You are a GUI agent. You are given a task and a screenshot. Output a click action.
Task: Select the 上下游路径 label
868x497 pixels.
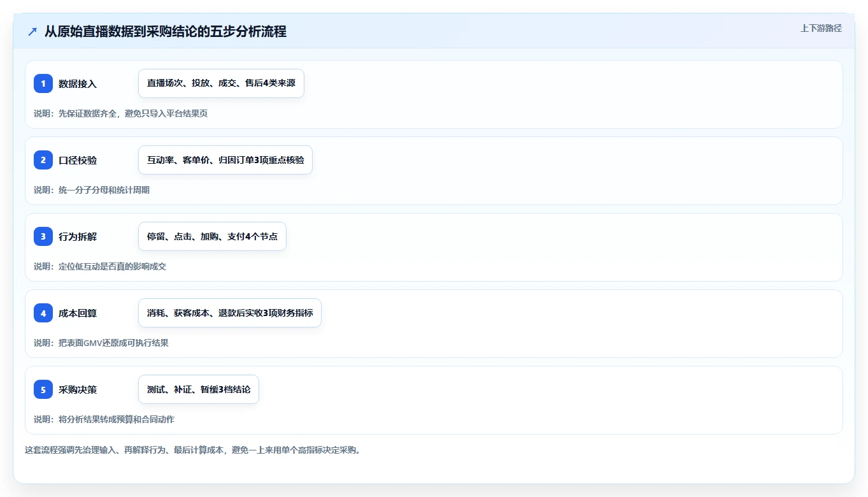pos(821,28)
